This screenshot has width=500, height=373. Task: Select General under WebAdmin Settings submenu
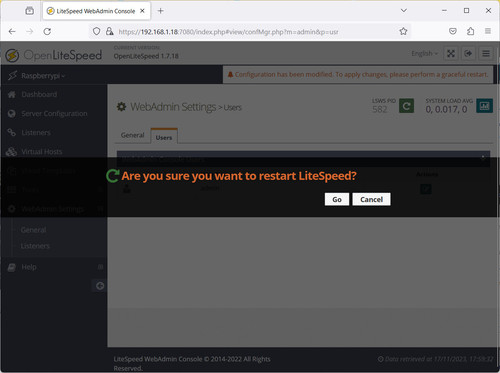pyautogui.click(x=33, y=230)
